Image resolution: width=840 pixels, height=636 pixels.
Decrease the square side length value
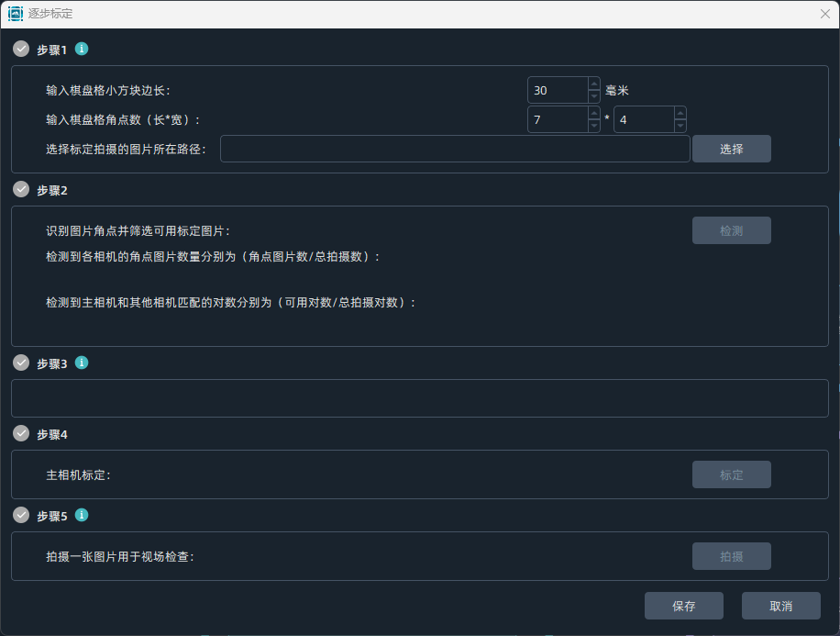coord(593,96)
